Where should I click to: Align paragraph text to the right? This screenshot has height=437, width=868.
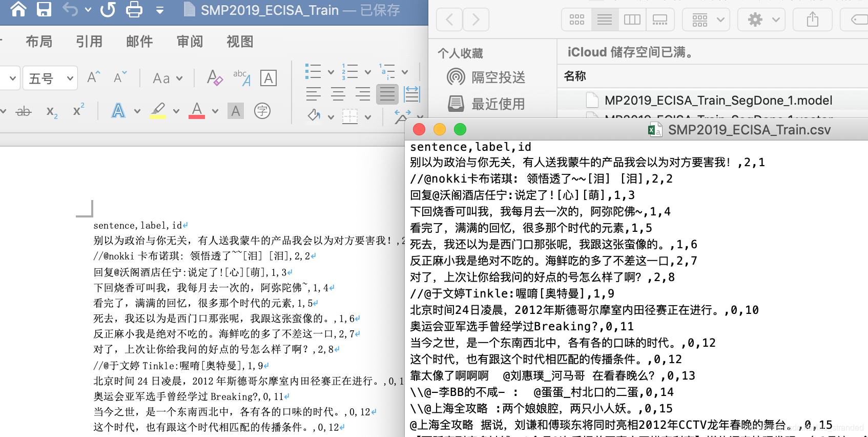tap(362, 94)
